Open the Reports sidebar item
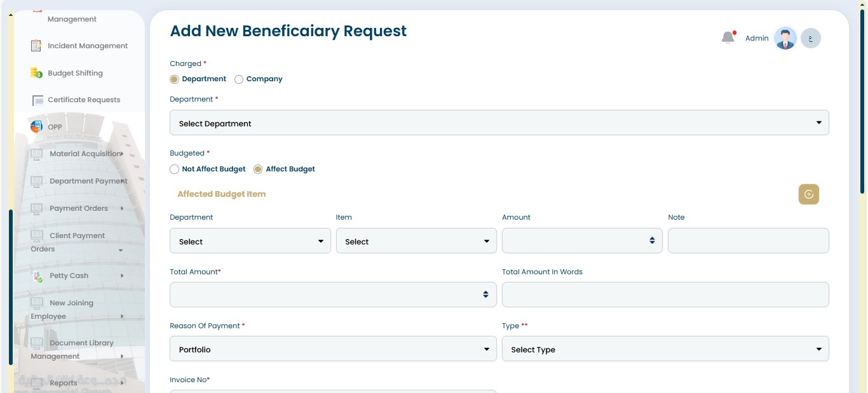 click(x=64, y=383)
